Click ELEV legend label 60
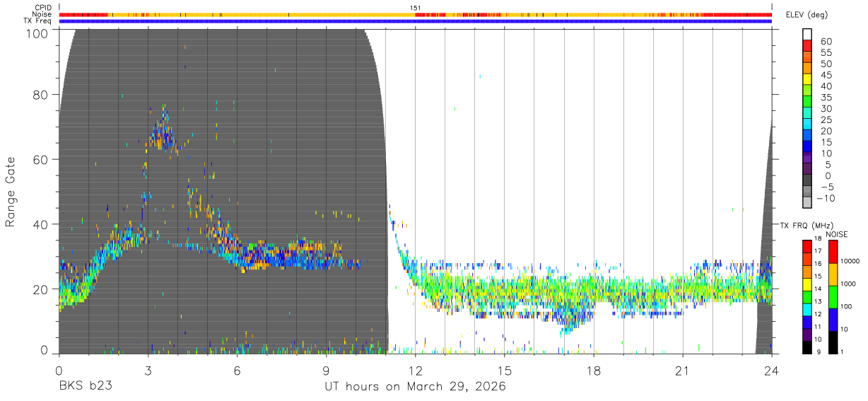 [x=825, y=41]
